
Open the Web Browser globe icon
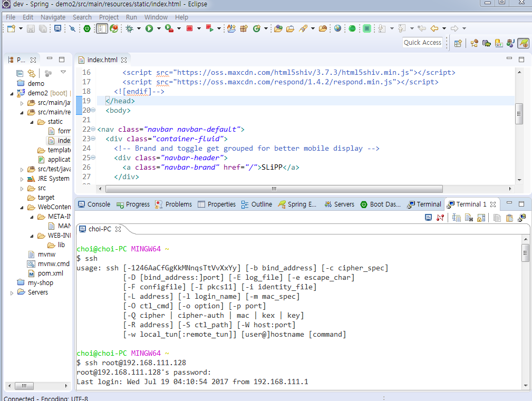[x=337, y=28]
